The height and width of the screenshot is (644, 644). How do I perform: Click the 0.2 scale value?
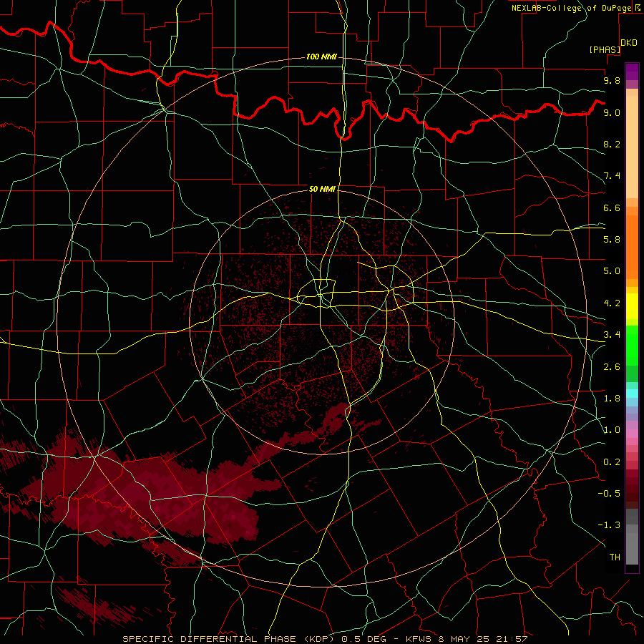point(612,462)
